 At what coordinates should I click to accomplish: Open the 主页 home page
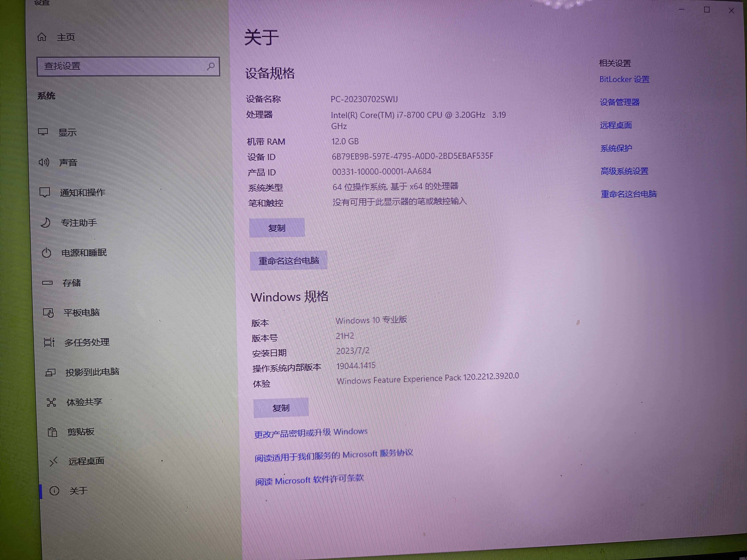(66, 37)
